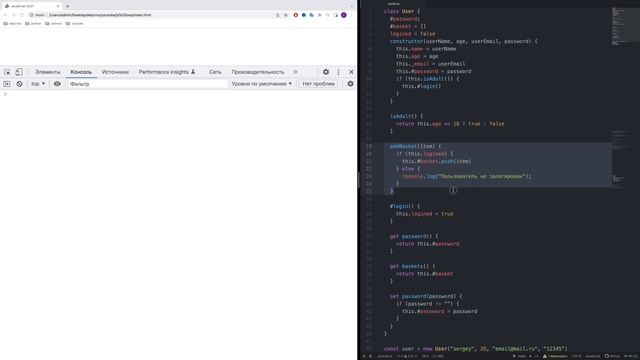
Task: Place cursor on addBasket(item) line
Action: coord(415,146)
